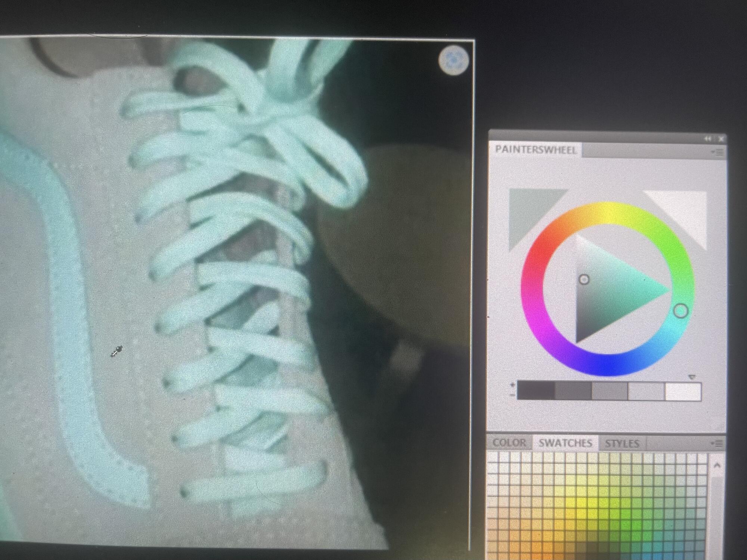Click the small triangle marker above gray strip
The image size is (747, 560).
(x=692, y=378)
